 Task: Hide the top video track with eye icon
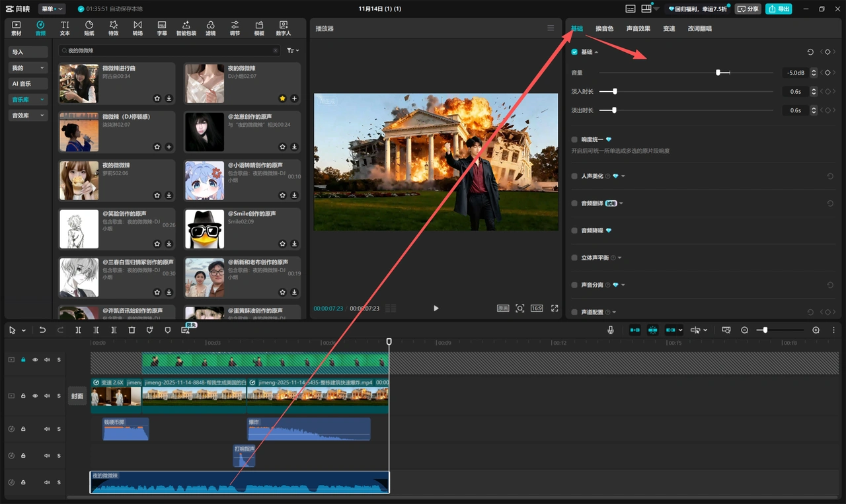(x=35, y=360)
